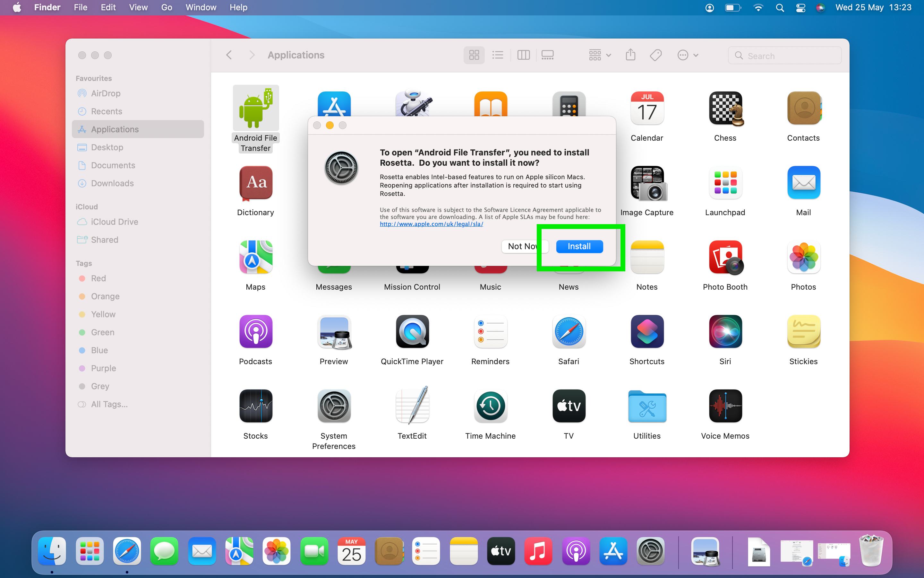Open Safari in the Applications folder

coord(569,331)
